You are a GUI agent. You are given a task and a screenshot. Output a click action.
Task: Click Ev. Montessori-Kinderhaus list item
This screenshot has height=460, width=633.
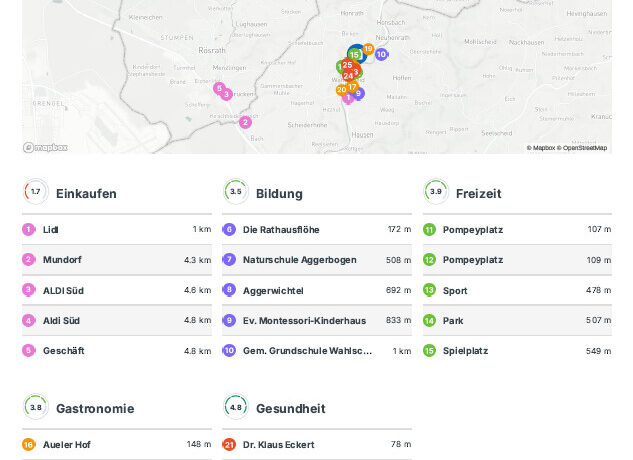pos(317,321)
